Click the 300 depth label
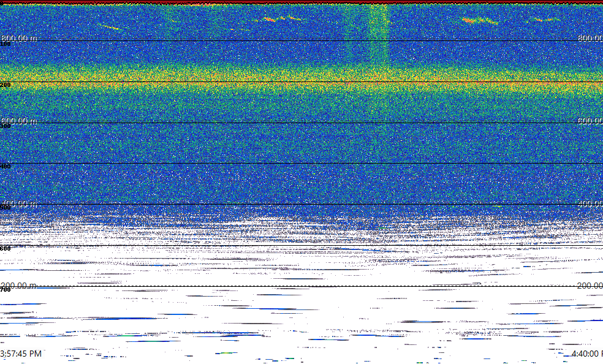This screenshot has height=364, width=603. pyautogui.click(x=6, y=126)
